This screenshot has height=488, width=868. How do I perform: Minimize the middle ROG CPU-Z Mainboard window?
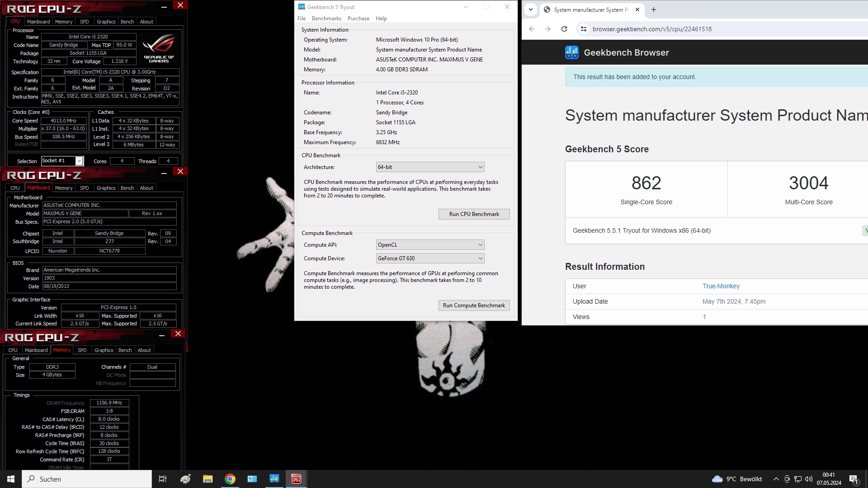[164, 173]
